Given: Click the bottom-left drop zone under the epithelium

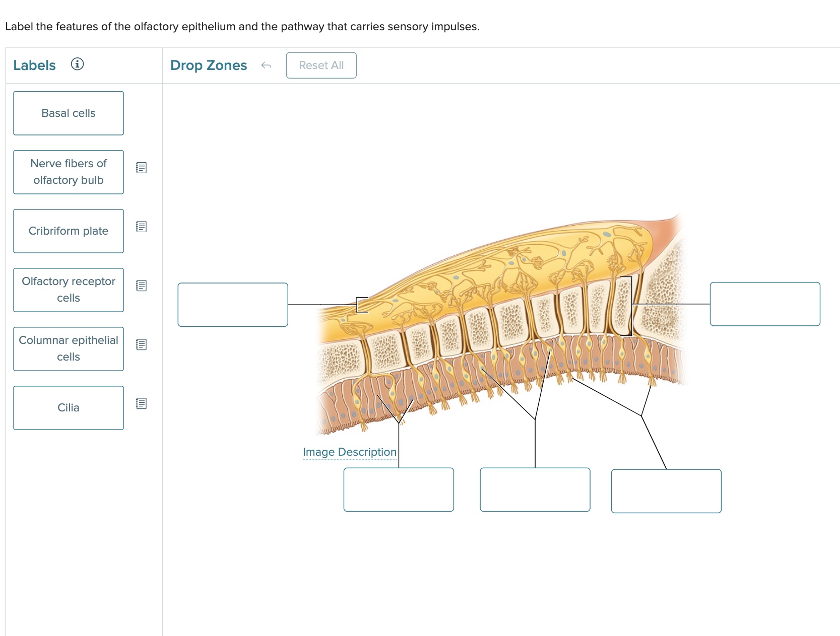Looking at the screenshot, I should pyautogui.click(x=399, y=489).
